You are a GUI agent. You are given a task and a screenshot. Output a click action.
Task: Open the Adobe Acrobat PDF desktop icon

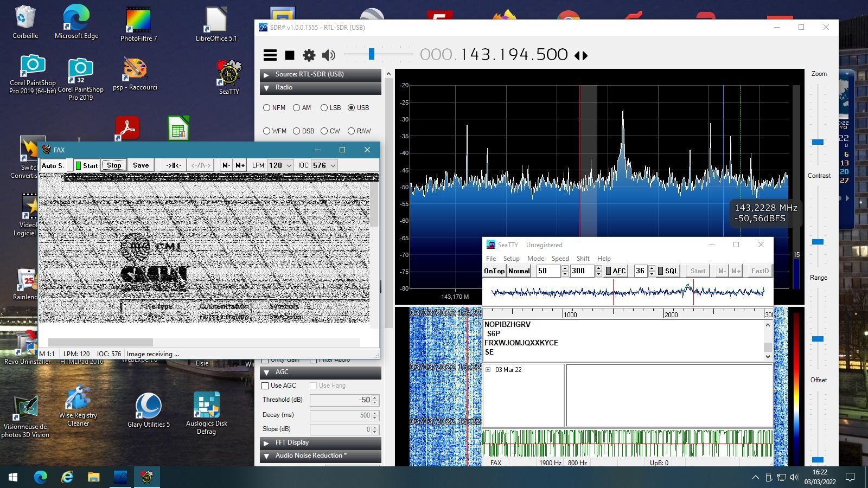pyautogui.click(x=127, y=128)
